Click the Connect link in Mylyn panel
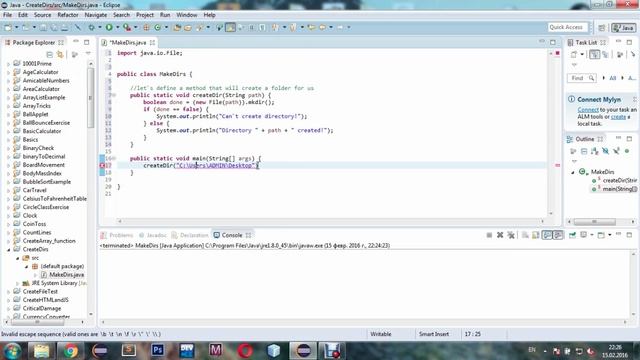Image resolution: width=640 pixels, height=360 pixels. pyautogui.click(x=588, y=110)
